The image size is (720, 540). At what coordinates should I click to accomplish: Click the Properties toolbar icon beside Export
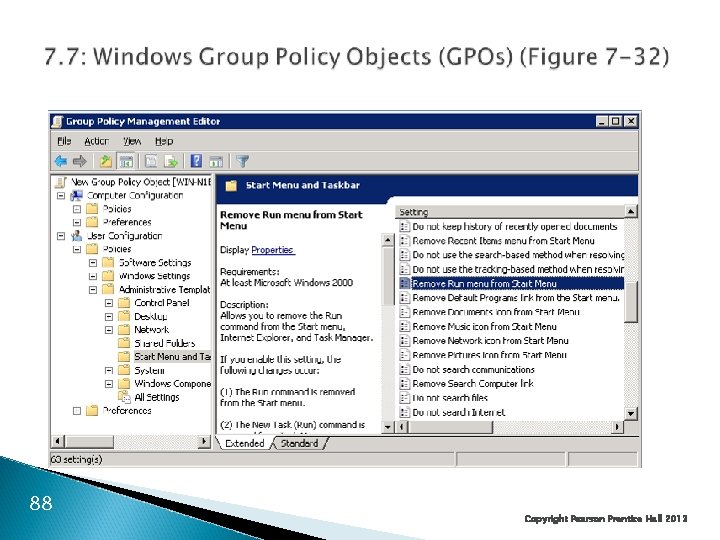click(151, 161)
